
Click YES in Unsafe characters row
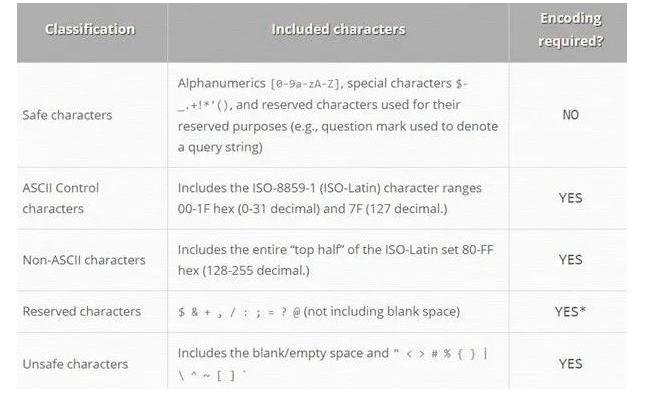click(571, 364)
